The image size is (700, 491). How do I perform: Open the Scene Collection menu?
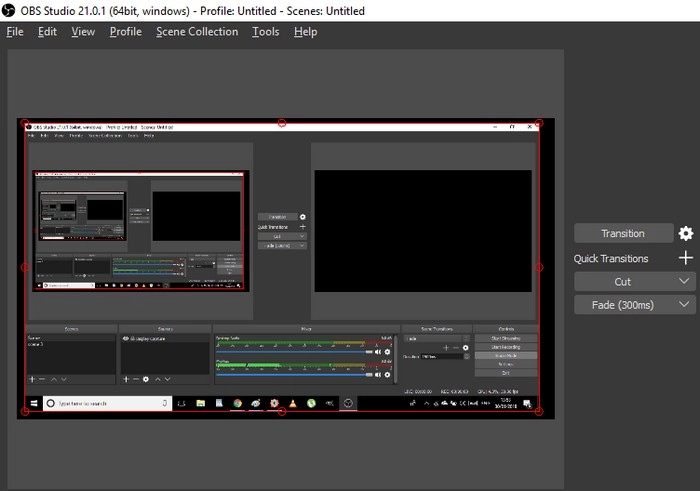[197, 31]
